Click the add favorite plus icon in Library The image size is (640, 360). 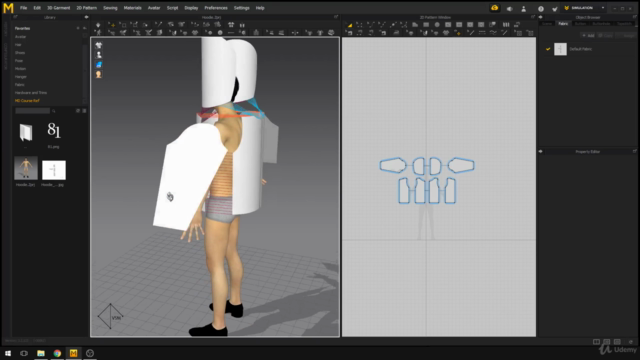(x=78, y=28)
